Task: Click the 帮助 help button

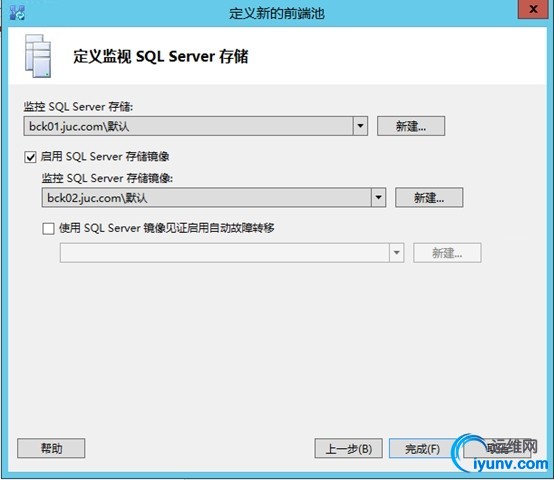Action: click(x=51, y=448)
